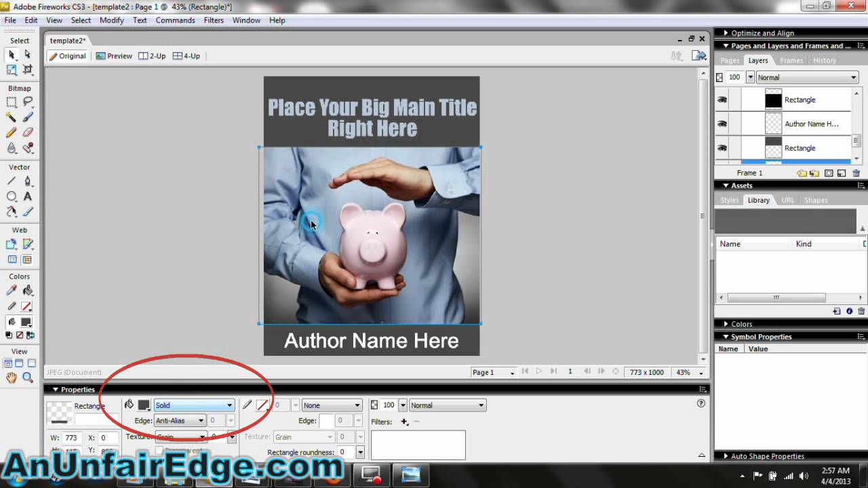This screenshot has width=868, height=488.
Task: Select the Eraser tool
Action: coord(28,133)
